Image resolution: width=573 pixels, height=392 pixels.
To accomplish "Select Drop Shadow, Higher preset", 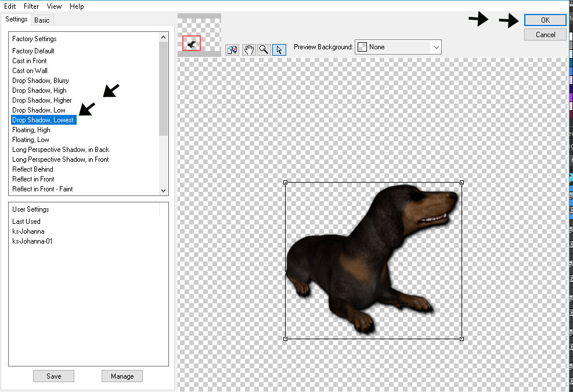I will tap(42, 100).
